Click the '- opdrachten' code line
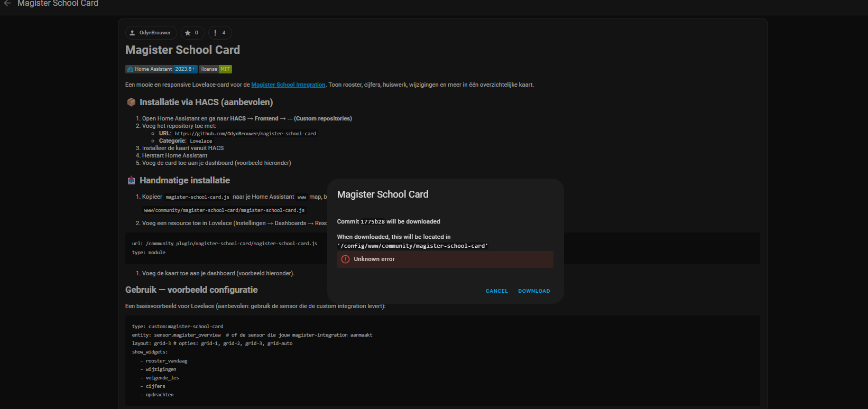Image resolution: width=868 pixels, height=409 pixels. [x=157, y=395]
